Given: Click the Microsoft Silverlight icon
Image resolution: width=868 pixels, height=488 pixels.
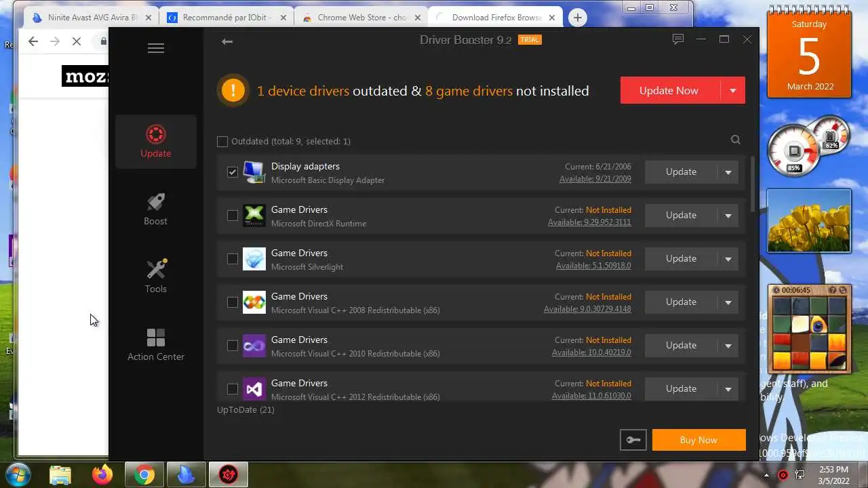Looking at the screenshot, I should coord(254,259).
